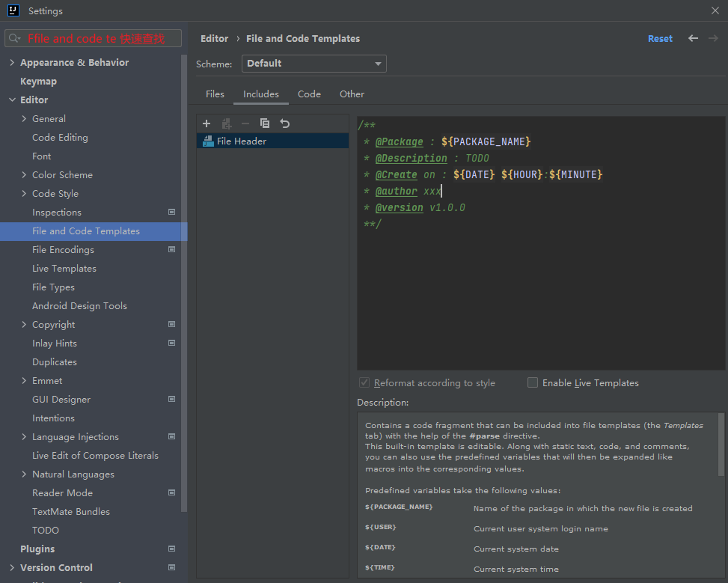Image resolution: width=728 pixels, height=583 pixels.
Task: Select File and Code Templates item
Action: click(94, 231)
